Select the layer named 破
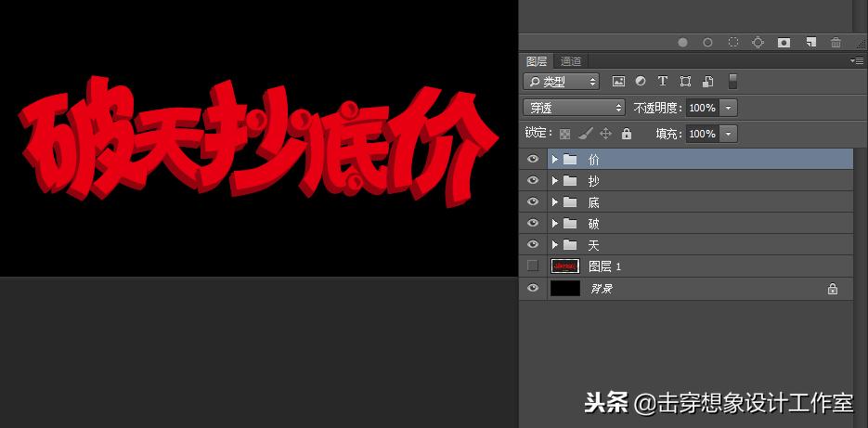The image size is (868, 428). (x=593, y=224)
